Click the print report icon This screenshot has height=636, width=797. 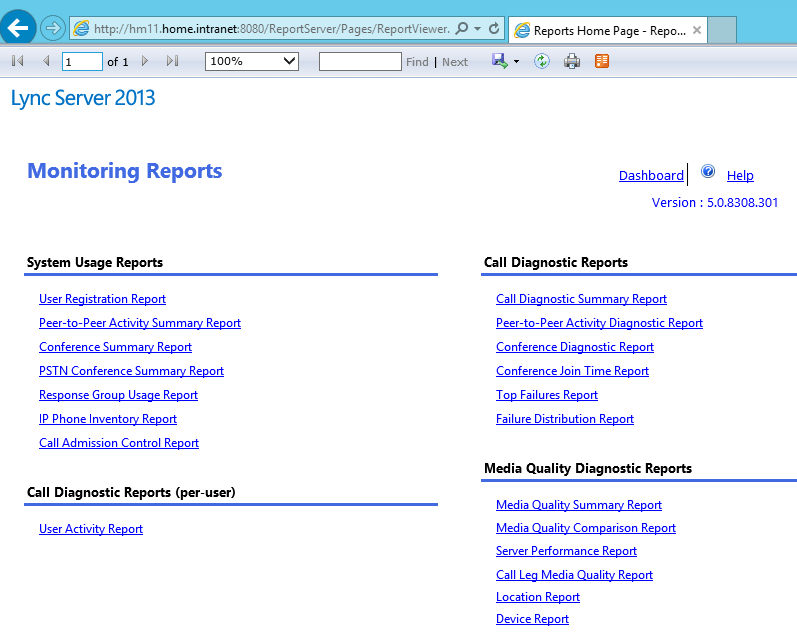[572, 62]
